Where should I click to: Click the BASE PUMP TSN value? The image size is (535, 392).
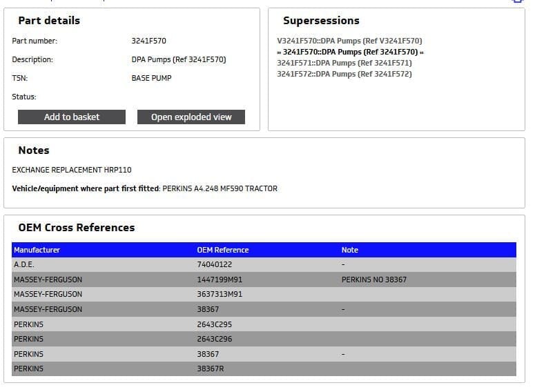151,78
